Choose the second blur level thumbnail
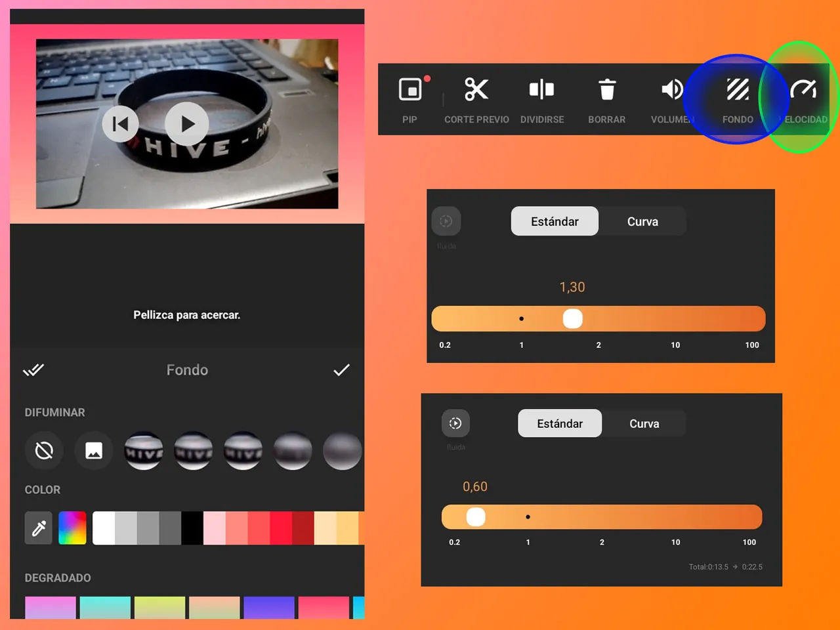840x630 pixels. coord(194,451)
